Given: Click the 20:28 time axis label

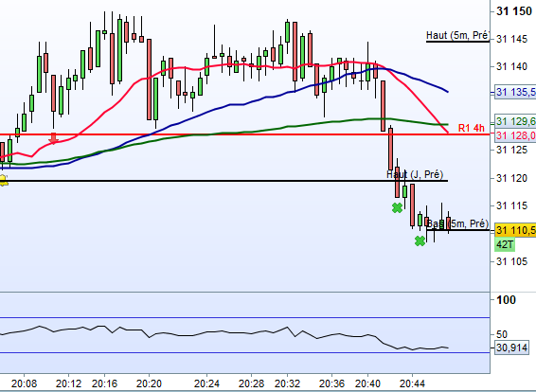Looking at the screenshot, I should tap(251, 383).
